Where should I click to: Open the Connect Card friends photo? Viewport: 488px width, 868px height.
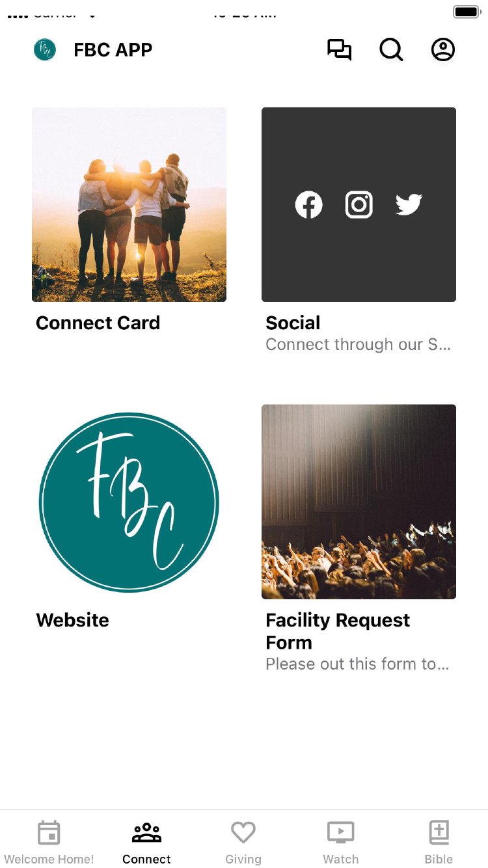pos(129,204)
